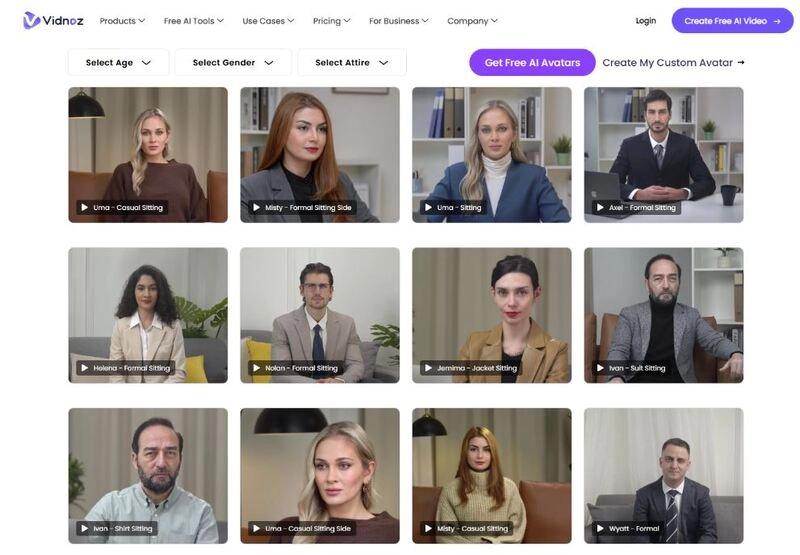Play the Misty - Casual Sitting preview
The height and width of the screenshot is (555, 800).
click(429, 528)
